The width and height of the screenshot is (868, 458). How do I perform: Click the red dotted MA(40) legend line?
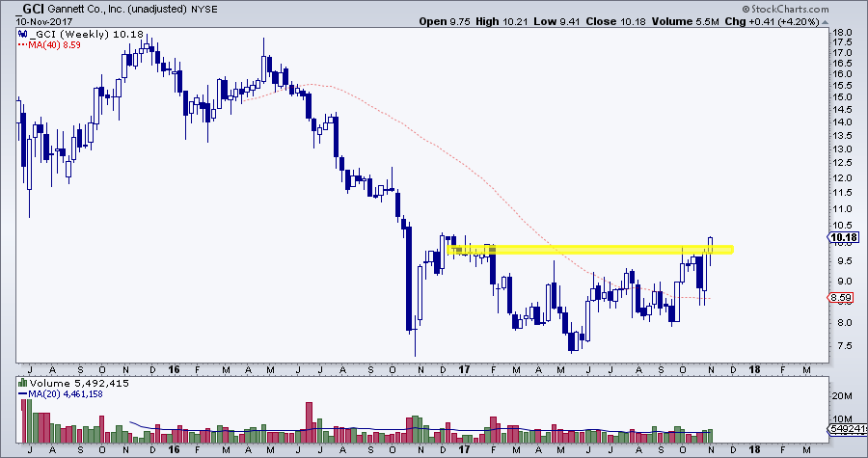[x=23, y=44]
